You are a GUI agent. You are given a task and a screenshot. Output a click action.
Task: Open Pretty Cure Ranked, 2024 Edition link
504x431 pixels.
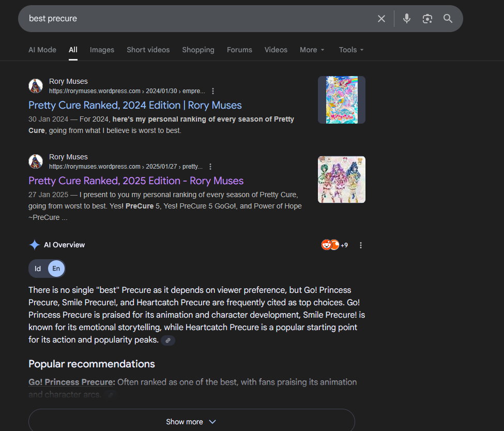(135, 105)
